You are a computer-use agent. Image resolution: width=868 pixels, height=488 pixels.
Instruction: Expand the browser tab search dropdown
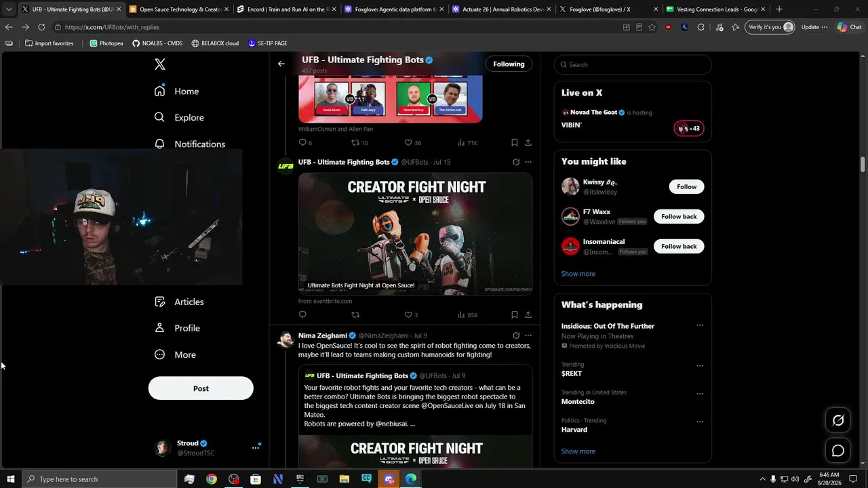[8, 9]
